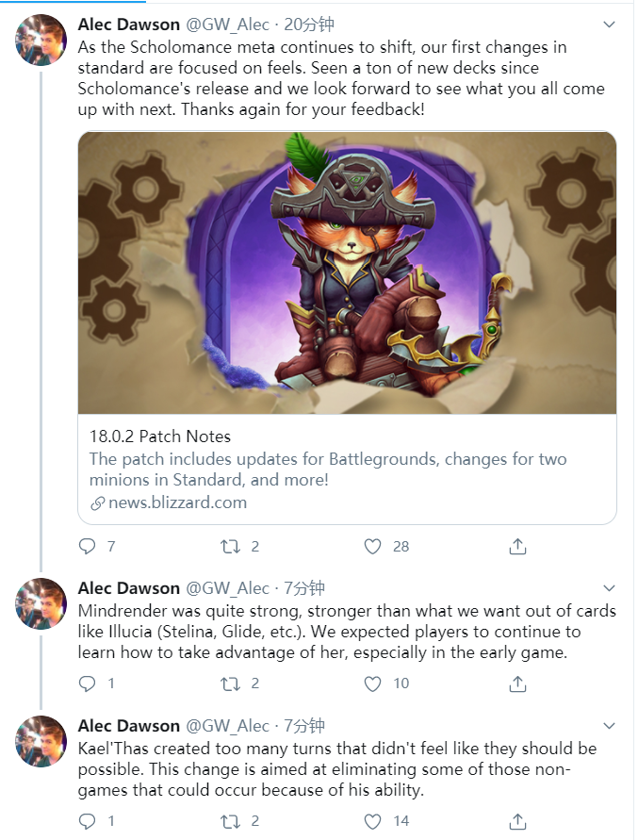The image size is (638, 840).
Task: Reply to the Mindrender tweet
Action: pyautogui.click(x=87, y=684)
